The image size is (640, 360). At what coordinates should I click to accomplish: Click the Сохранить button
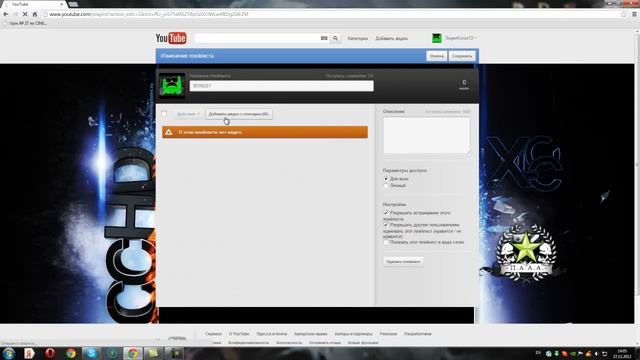click(462, 56)
